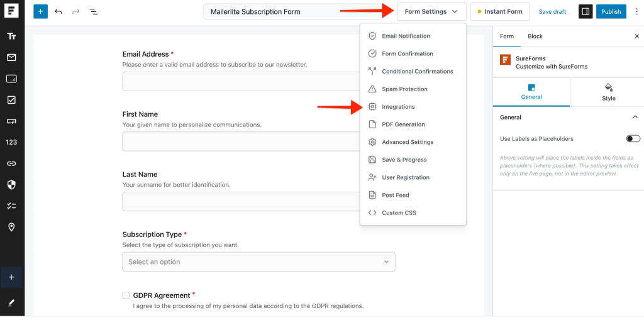Select the email block envelope icon
The width and height of the screenshot is (644, 320).
pos(11,57)
